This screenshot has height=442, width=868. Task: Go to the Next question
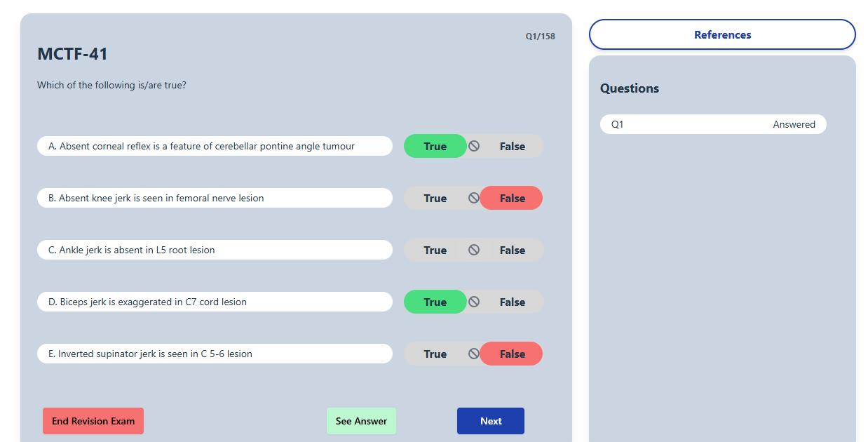491,421
